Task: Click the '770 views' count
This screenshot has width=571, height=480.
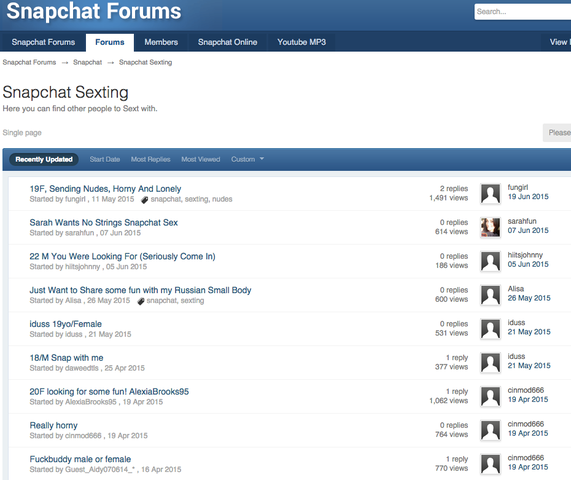Action: tap(452, 468)
